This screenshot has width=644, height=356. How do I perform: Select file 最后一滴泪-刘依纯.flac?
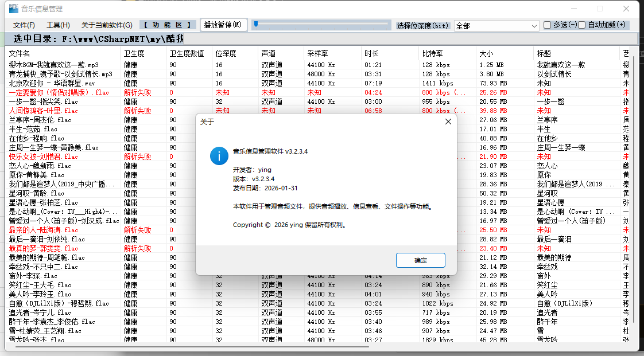[x=47, y=238]
